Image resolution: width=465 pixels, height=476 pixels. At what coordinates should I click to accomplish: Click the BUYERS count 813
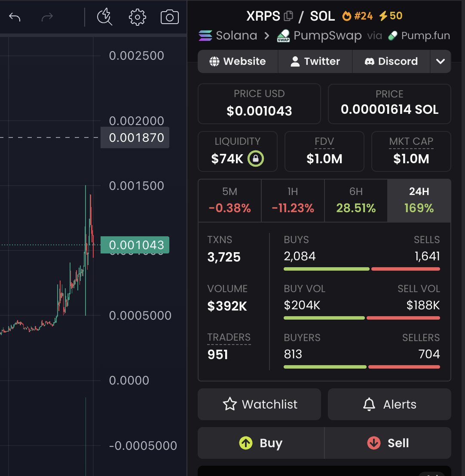(x=293, y=354)
